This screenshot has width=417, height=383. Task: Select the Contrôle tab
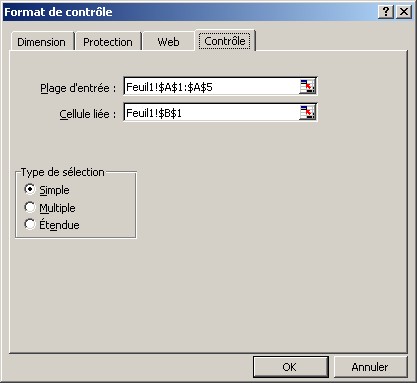click(x=225, y=41)
